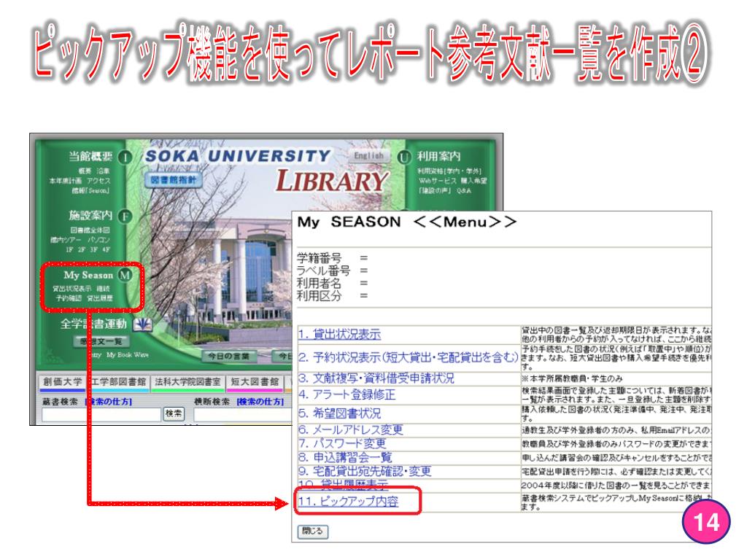
Task: Open the 図書館指針 button
Action: [x=174, y=180]
